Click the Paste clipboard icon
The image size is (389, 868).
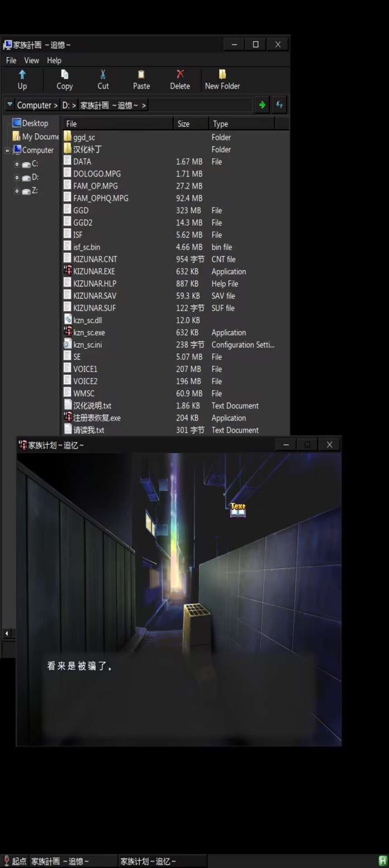(x=141, y=75)
